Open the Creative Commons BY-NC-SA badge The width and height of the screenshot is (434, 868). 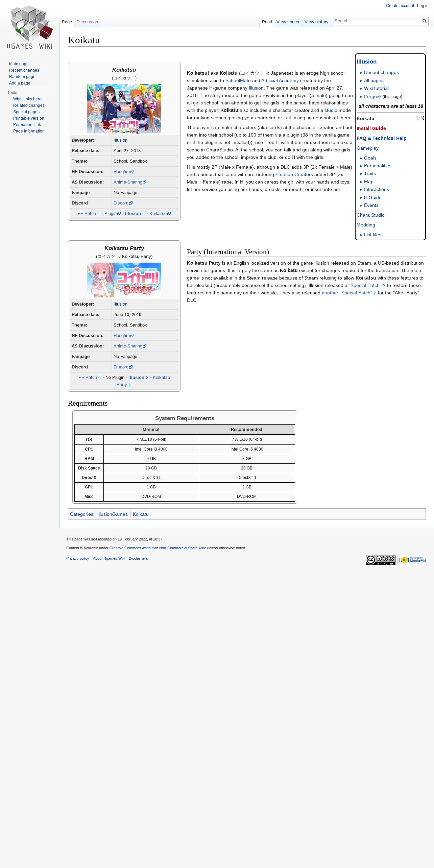pos(381,560)
